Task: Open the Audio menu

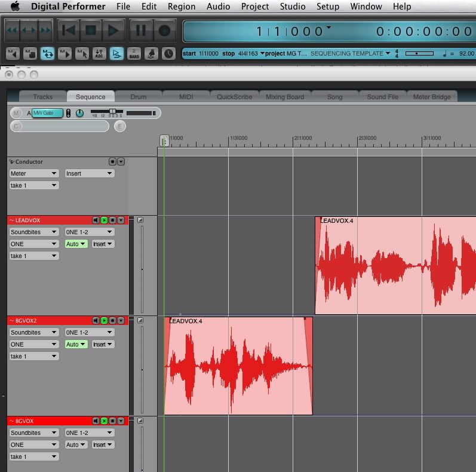Action: [x=218, y=7]
